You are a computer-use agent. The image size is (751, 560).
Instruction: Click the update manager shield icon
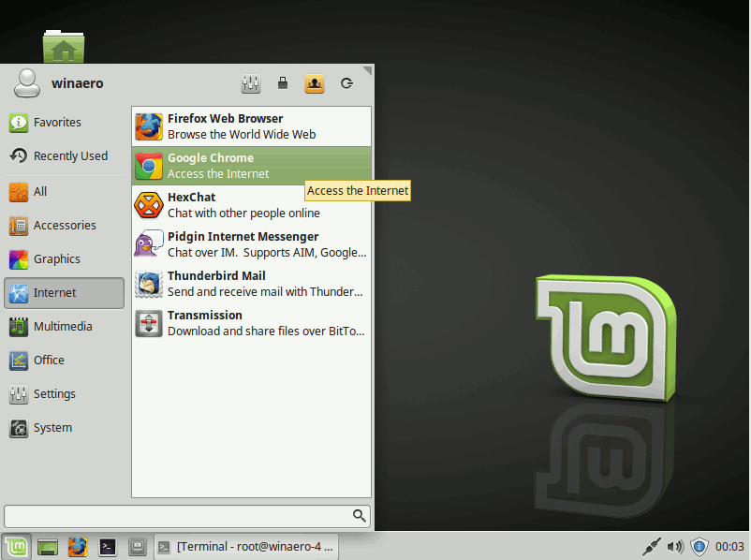point(699,547)
